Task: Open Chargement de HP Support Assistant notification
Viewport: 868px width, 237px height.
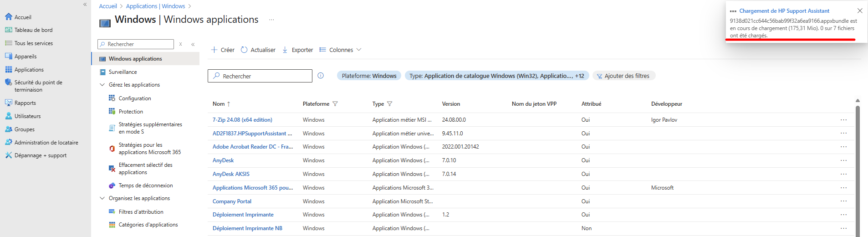Action: click(x=784, y=10)
